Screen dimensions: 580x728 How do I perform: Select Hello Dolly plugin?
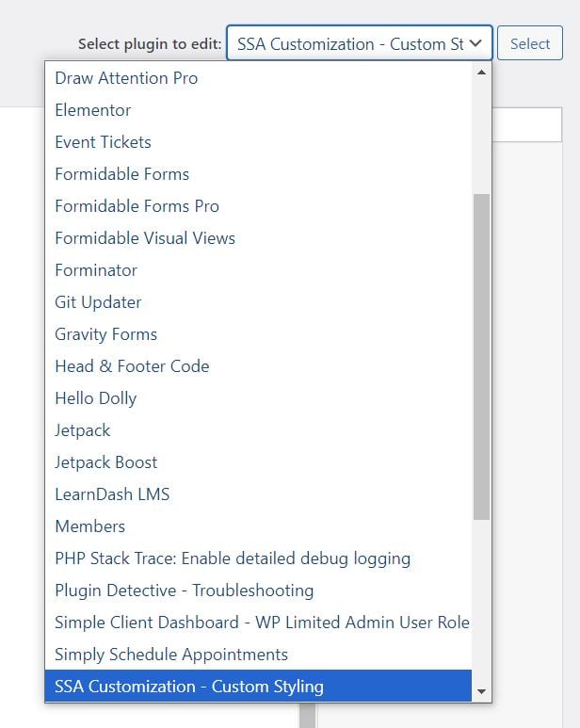coord(258,398)
